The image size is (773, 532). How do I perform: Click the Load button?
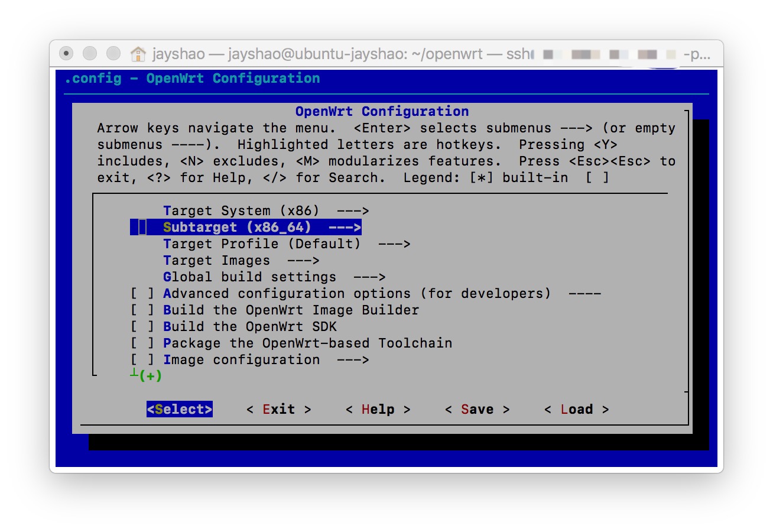pyautogui.click(x=576, y=410)
